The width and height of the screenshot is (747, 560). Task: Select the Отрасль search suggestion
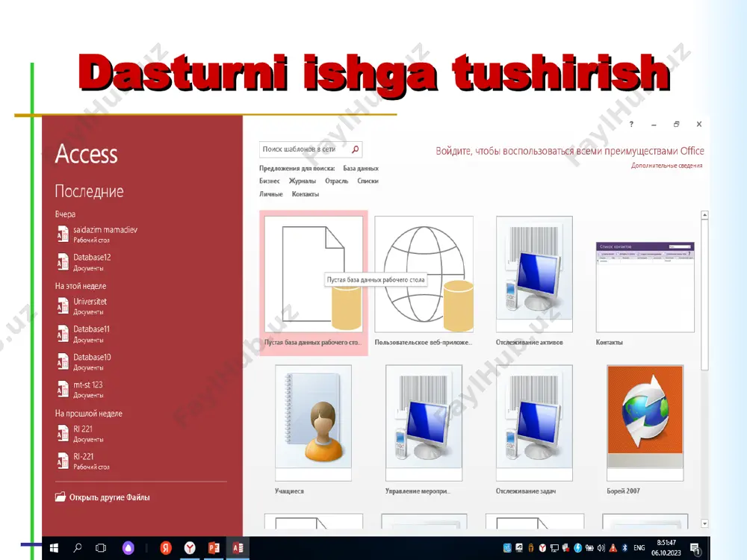(x=336, y=181)
